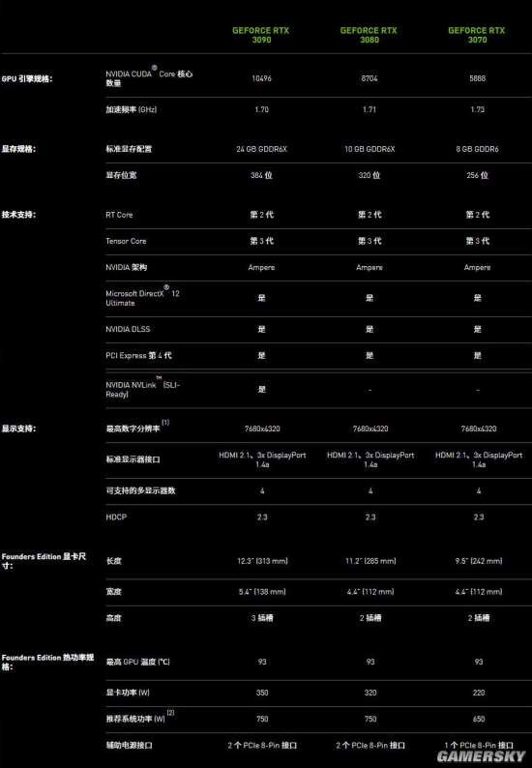
Task: Select the boost clock value 1.73
Action: tap(478, 109)
